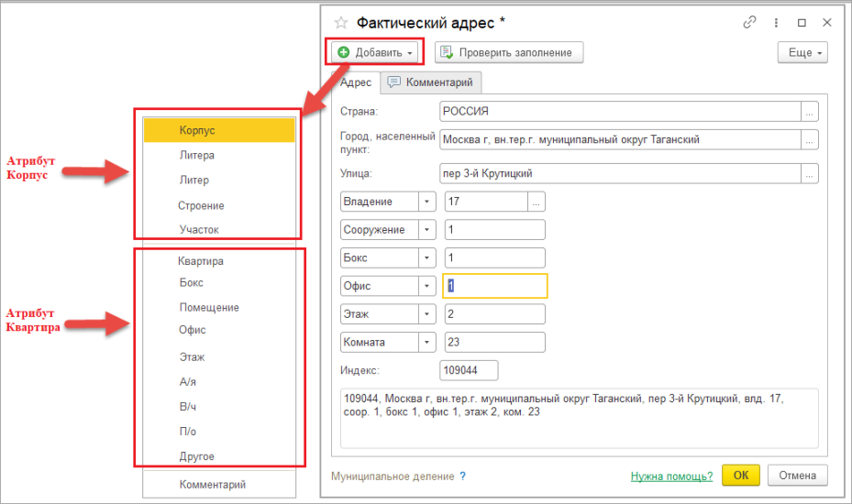The height and width of the screenshot is (504, 852).
Task: Switch to the Комментарий tab
Action: [x=431, y=82]
